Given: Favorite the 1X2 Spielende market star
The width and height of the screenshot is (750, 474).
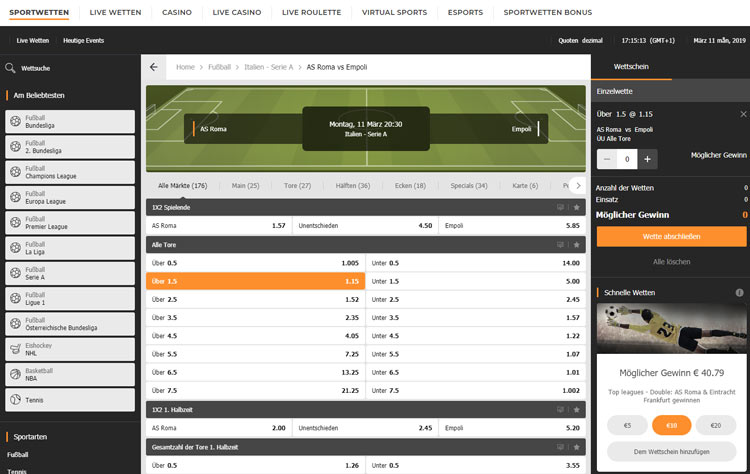Looking at the screenshot, I should click(x=576, y=207).
